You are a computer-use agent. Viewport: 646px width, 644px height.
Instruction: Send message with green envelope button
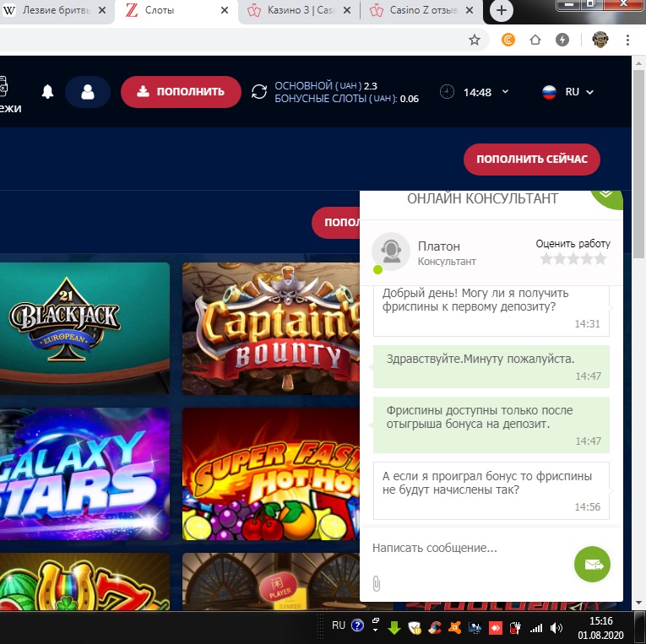pos(592,564)
